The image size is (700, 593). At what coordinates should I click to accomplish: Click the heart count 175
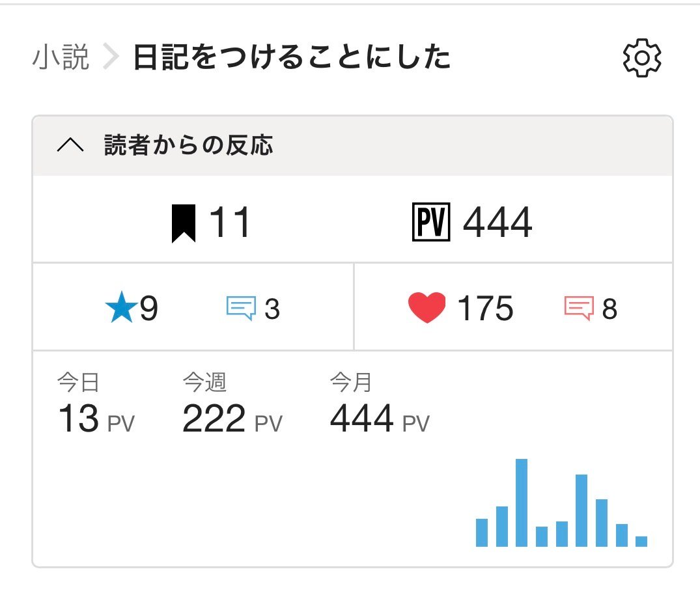click(485, 309)
